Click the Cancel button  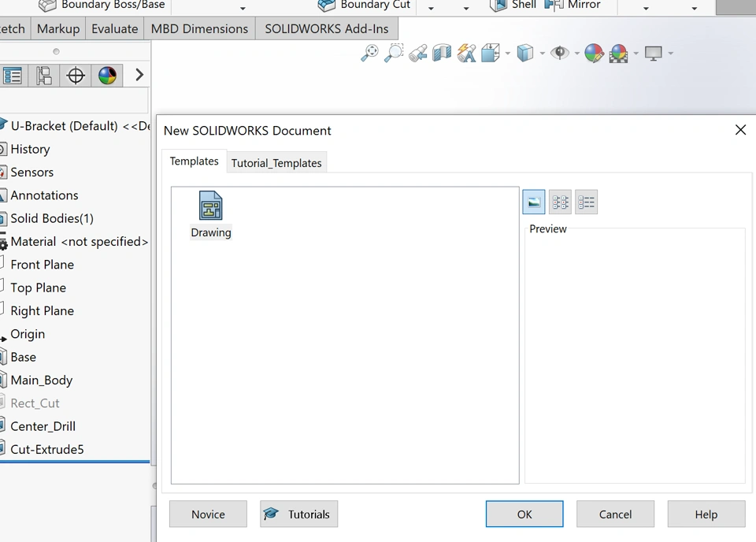click(x=615, y=514)
